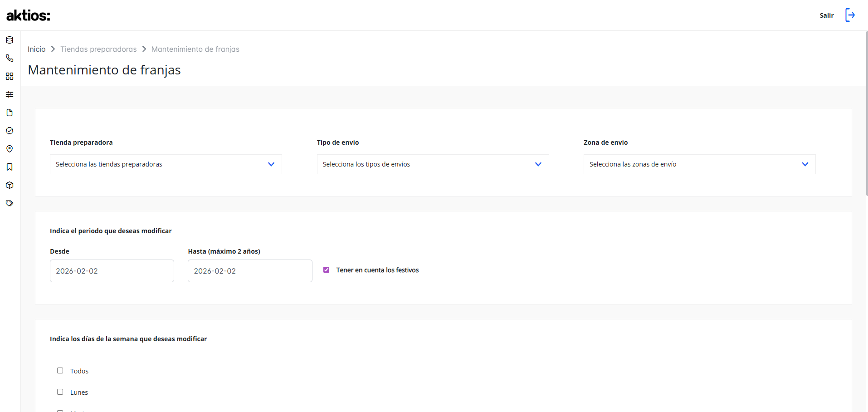868x412 pixels.
Task: Toggle 'Tener en cuenta los festivos' checkbox
Action: point(326,270)
